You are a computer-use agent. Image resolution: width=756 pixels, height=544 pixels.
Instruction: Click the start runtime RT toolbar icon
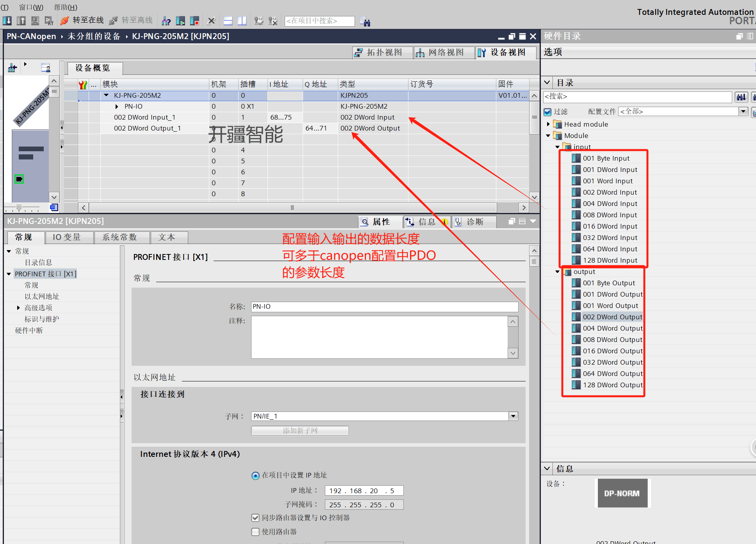(49, 21)
